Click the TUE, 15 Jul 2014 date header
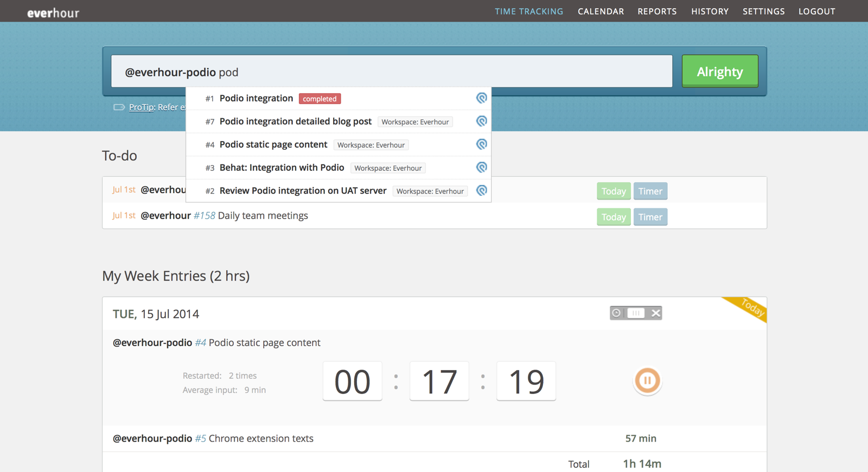 [156, 314]
